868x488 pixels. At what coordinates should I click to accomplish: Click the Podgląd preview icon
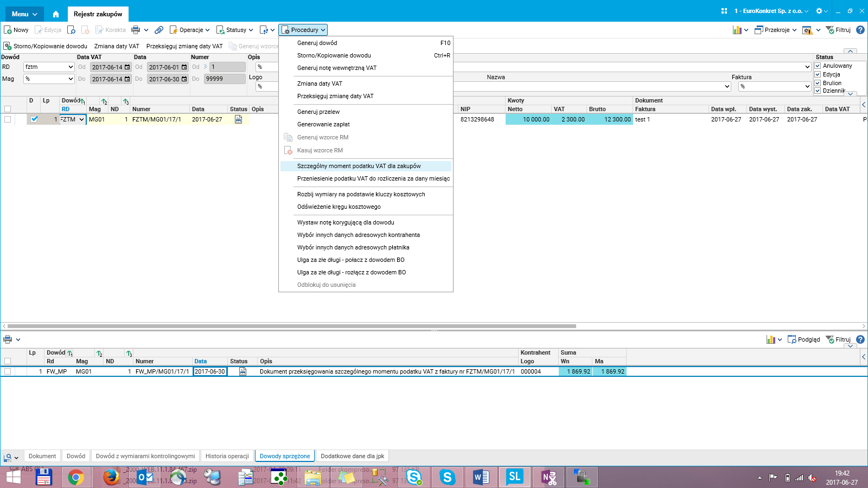coord(792,339)
